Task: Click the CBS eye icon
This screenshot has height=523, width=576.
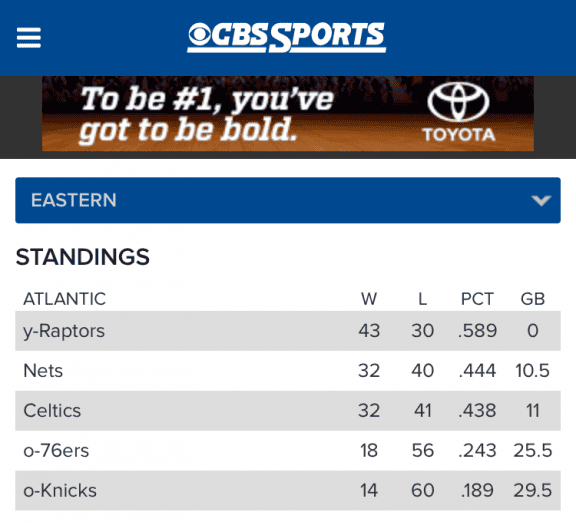Action: point(199,35)
